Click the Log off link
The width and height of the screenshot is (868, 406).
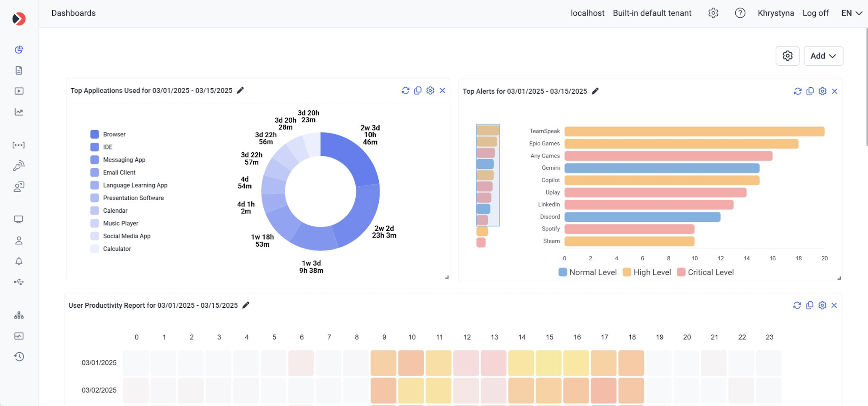[x=815, y=13]
